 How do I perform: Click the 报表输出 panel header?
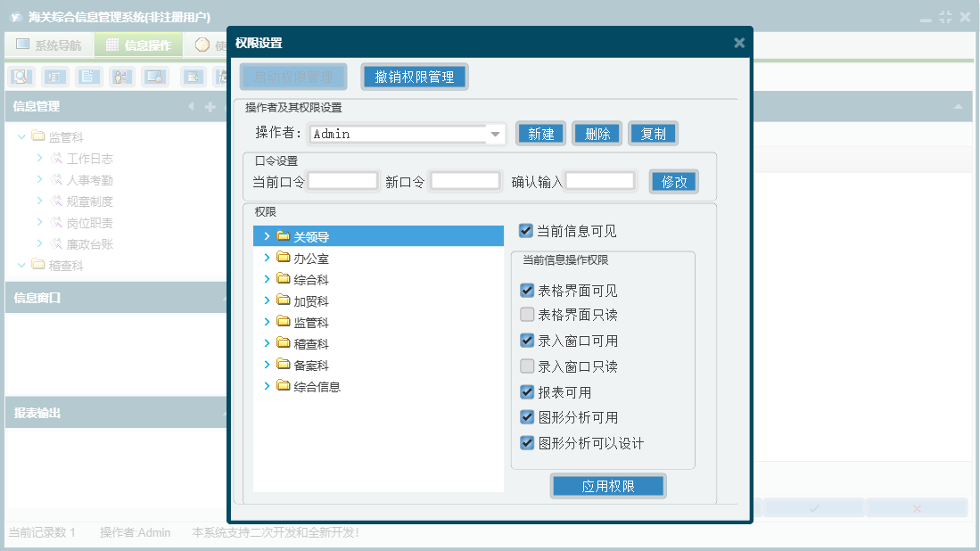pyautogui.click(x=116, y=413)
